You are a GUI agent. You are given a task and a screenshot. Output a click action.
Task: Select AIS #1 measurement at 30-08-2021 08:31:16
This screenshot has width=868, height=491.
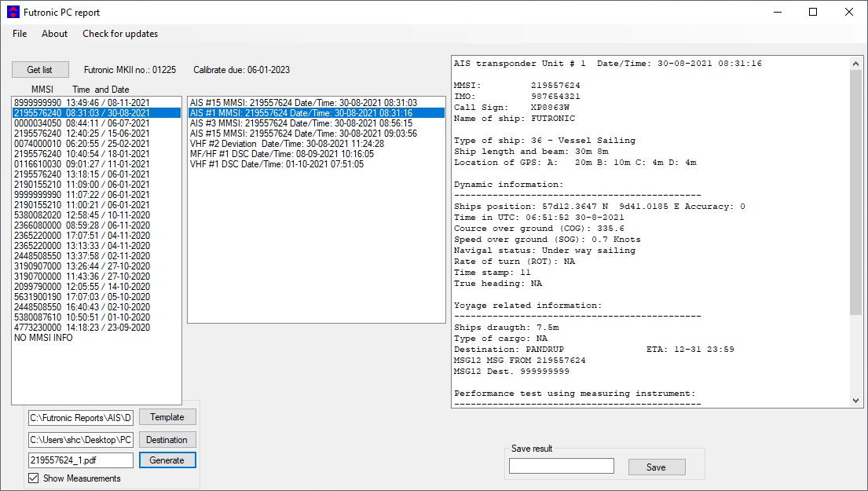tap(317, 113)
